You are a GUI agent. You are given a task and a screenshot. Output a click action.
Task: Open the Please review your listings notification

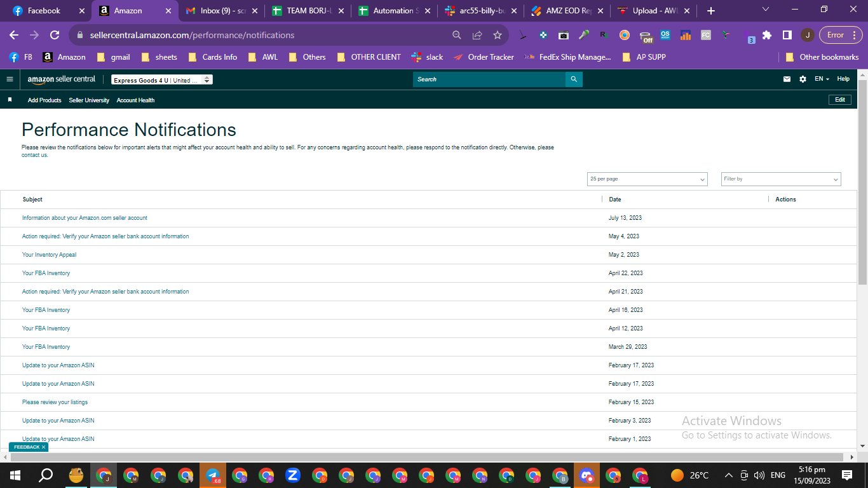pos(55,402)
